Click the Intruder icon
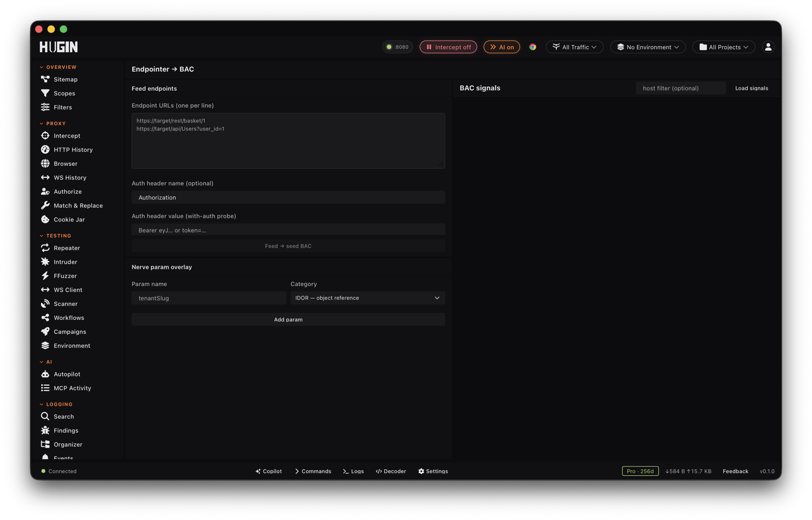This screenshot has height=520, width=812. coord(45,262)
